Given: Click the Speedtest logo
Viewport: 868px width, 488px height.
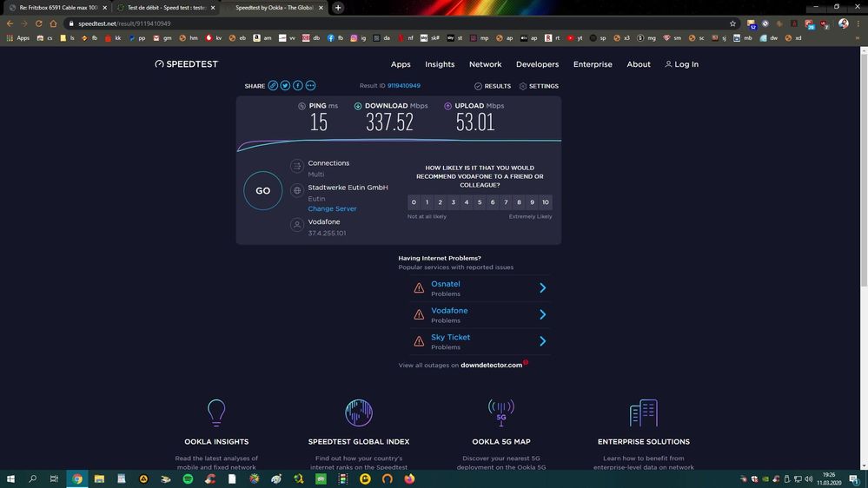Looking at the screenshot, I should [x=187, y=64].
